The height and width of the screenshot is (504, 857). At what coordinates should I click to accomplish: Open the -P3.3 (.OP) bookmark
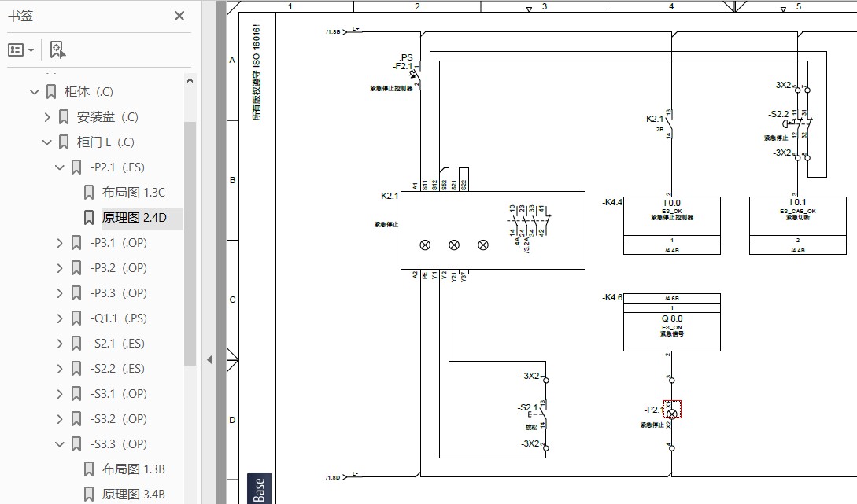click(x=118, y=292)
